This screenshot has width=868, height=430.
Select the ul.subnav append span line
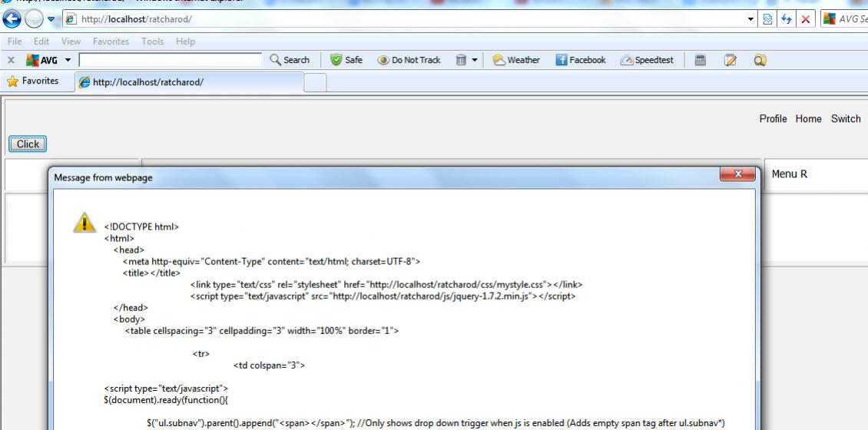[x=436, y=423]
